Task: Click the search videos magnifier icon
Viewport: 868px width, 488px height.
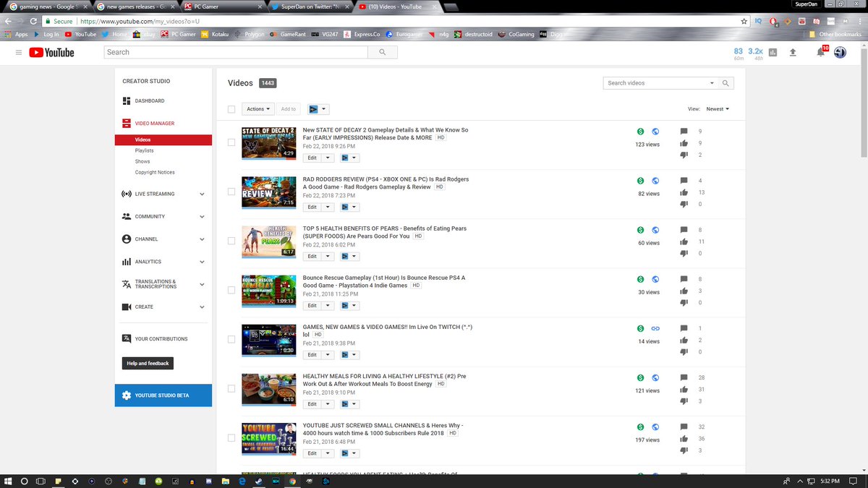Action: click(x=726, y=83)
